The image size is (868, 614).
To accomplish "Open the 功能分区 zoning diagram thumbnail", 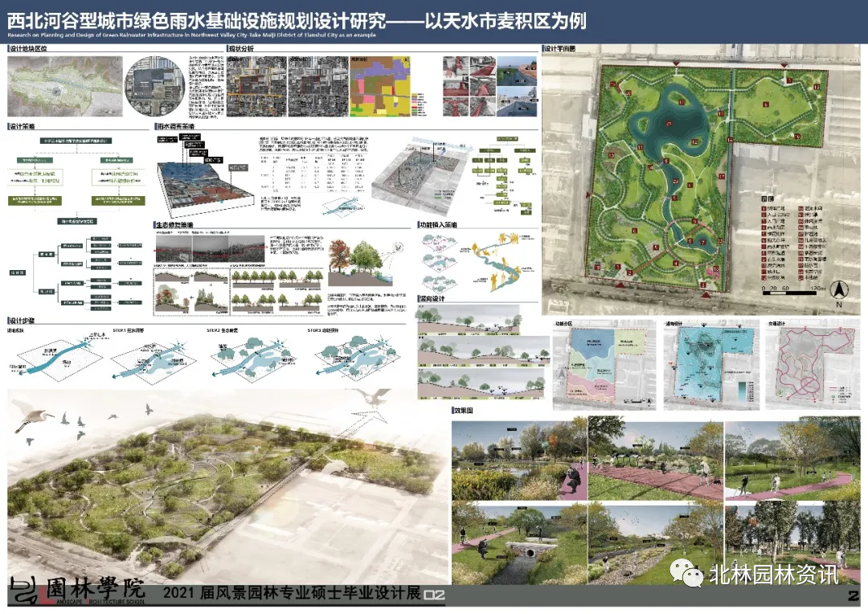I will coord(604,365).
